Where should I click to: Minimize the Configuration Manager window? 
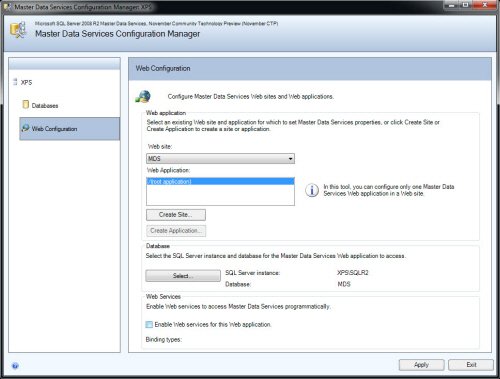[451, 5]
